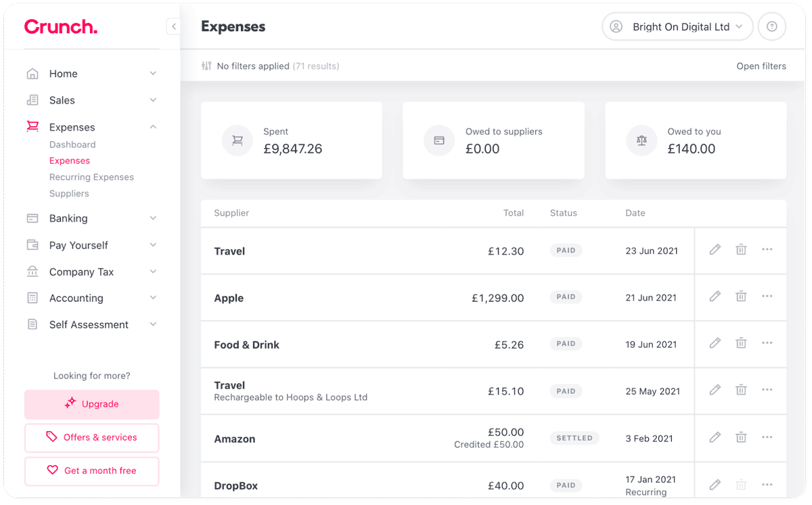Edit the first Travel expense with pencil icon
This screenshot has width=812, height=505.
tap(715, 250)
